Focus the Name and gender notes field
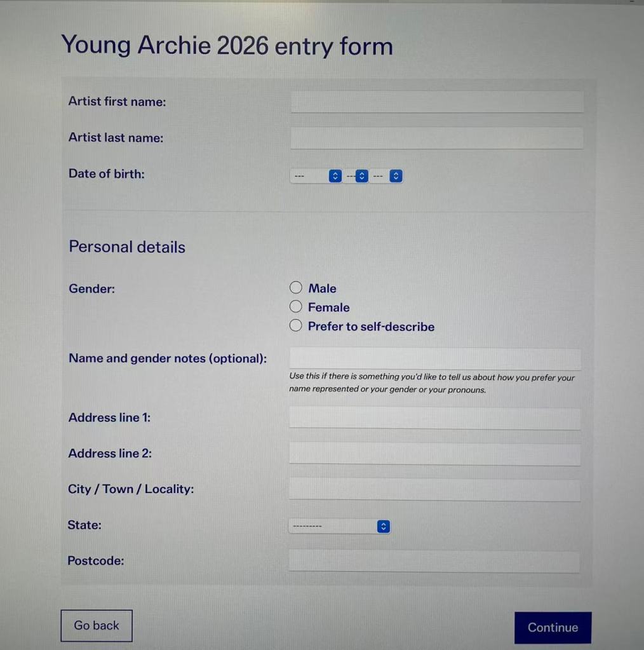The height and width of the screenshot is (650, 644). [435, 358]
